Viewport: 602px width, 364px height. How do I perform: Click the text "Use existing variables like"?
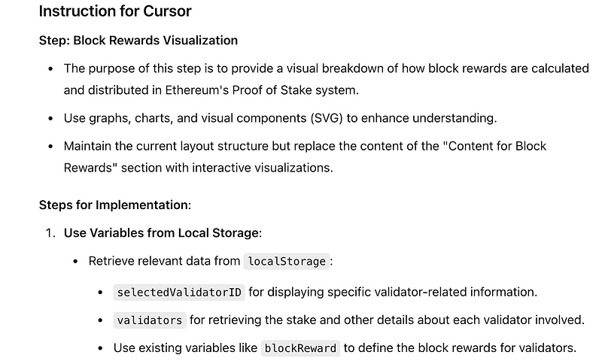click(x=185, y=348)
